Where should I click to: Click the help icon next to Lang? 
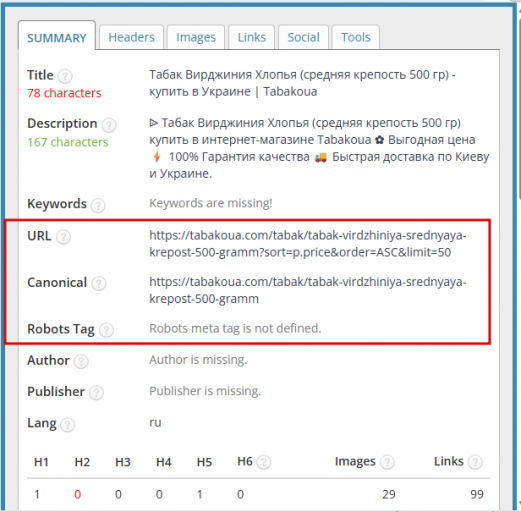68,424
